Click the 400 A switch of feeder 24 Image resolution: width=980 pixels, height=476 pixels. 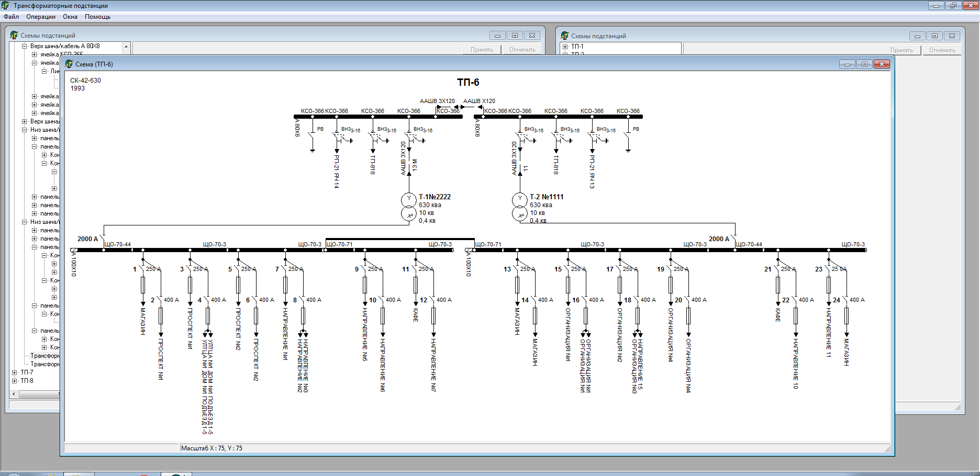[845, 300]
